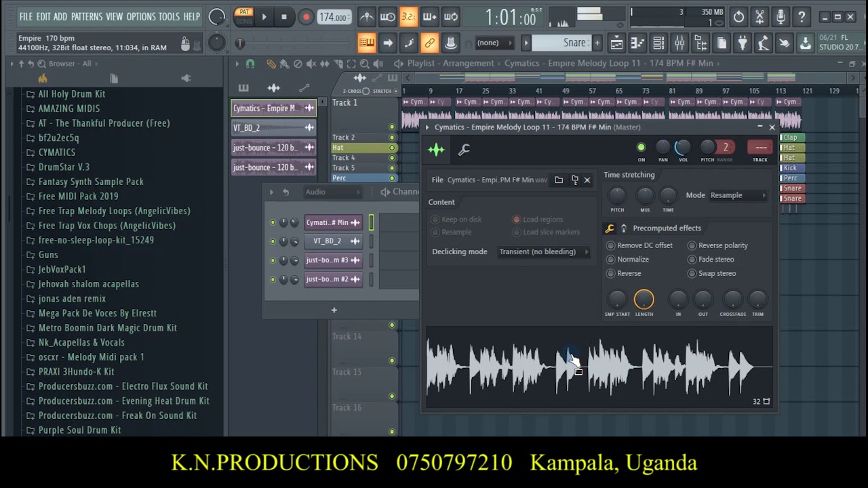
Task: Open sample waveform tab in channel settings
Action: tap(436, 150)
